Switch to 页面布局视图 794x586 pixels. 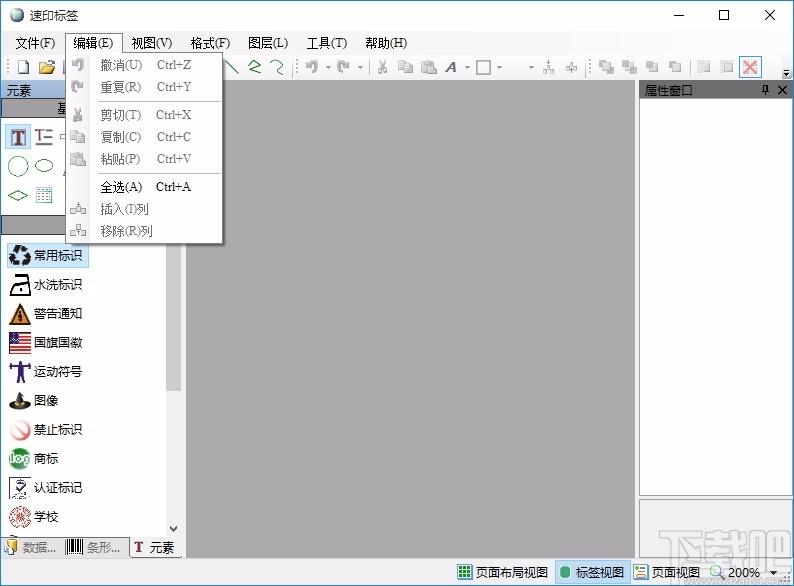(x=502, y=572)
